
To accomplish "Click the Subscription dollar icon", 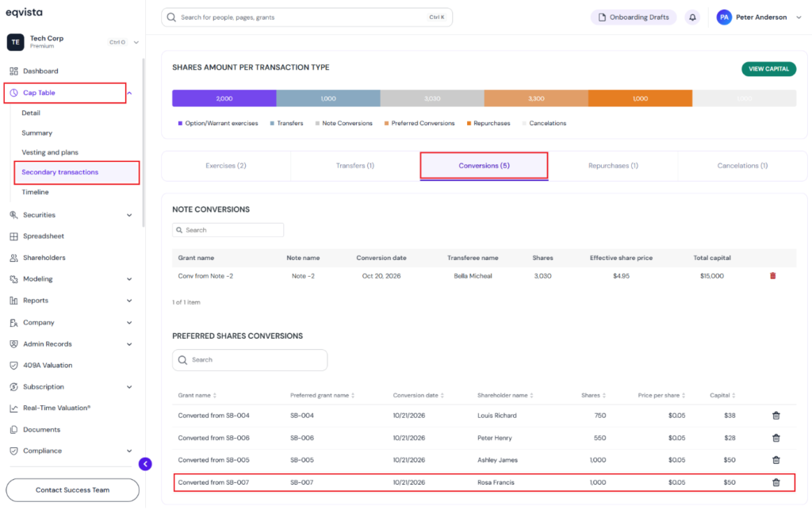I will pos(13,387).
